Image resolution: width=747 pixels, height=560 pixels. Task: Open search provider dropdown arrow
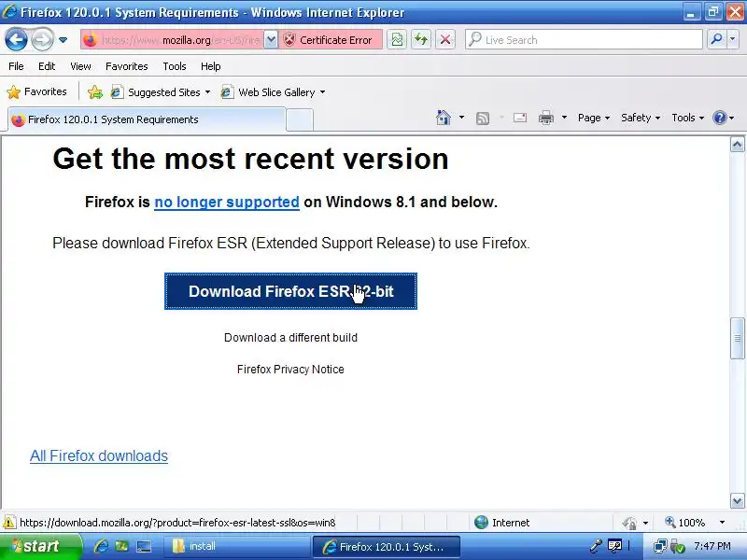click(733, 40)
